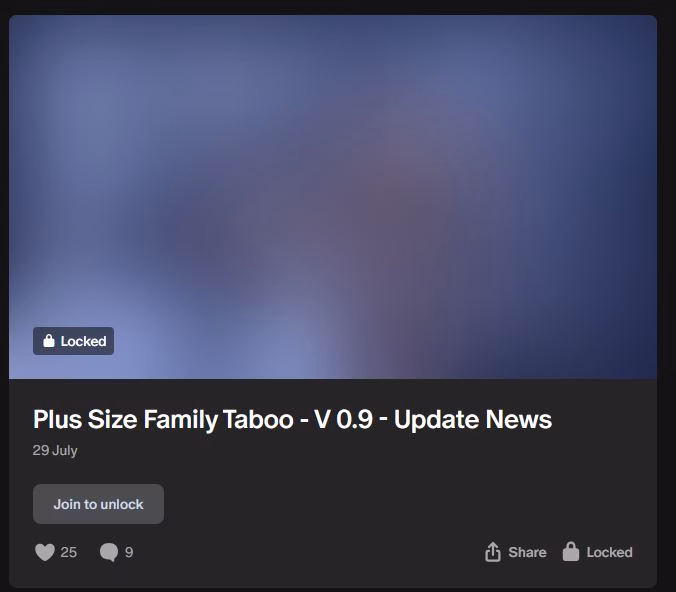Image resolution: width=676 pixels, height=592 pixels.
Task: Click the Share text label
Action: tap(527, 552)
